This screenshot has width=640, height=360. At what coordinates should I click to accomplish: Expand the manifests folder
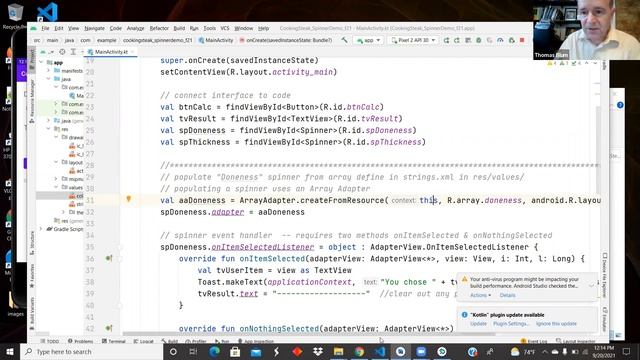[x=48, y=71]
